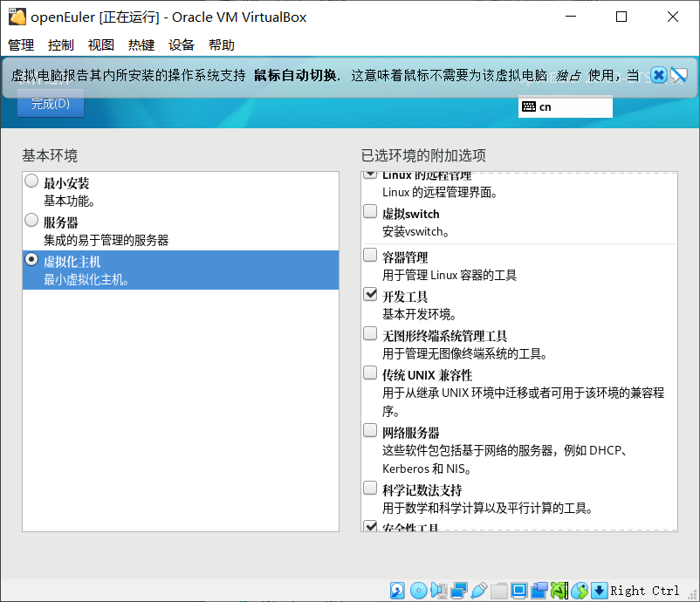Click the 用于管理 Linux 容器的工具 text

(450, 276)
